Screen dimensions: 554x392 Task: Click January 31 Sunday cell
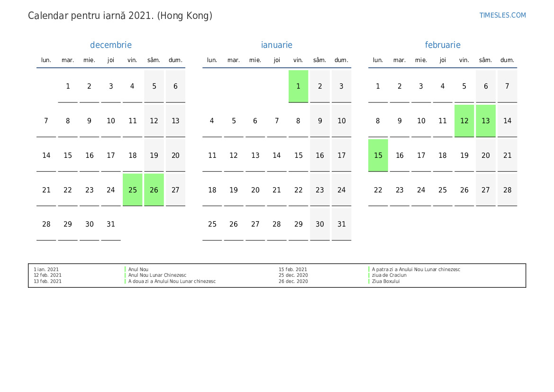click(x=341, y=224)
